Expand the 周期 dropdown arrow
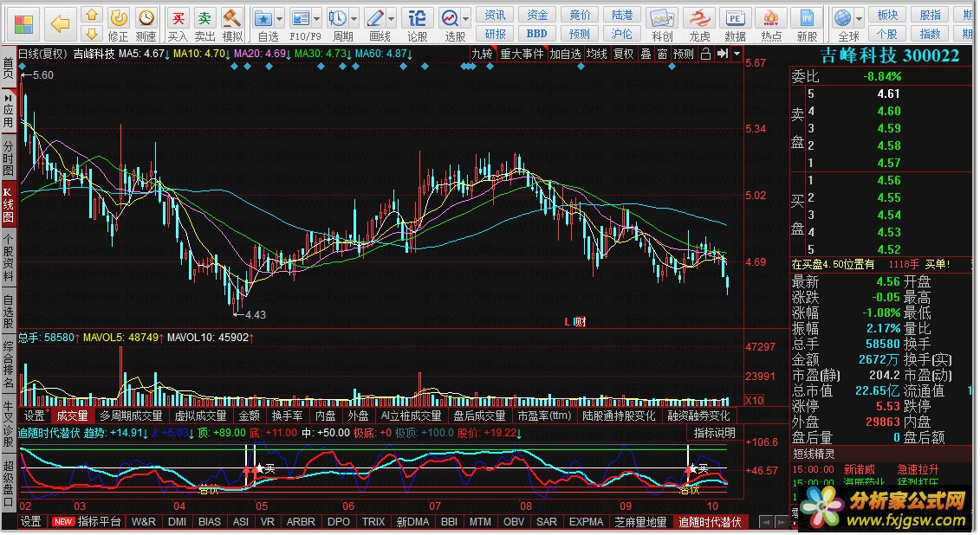Viewport: 980px width, 535px height. click(354, 19)
